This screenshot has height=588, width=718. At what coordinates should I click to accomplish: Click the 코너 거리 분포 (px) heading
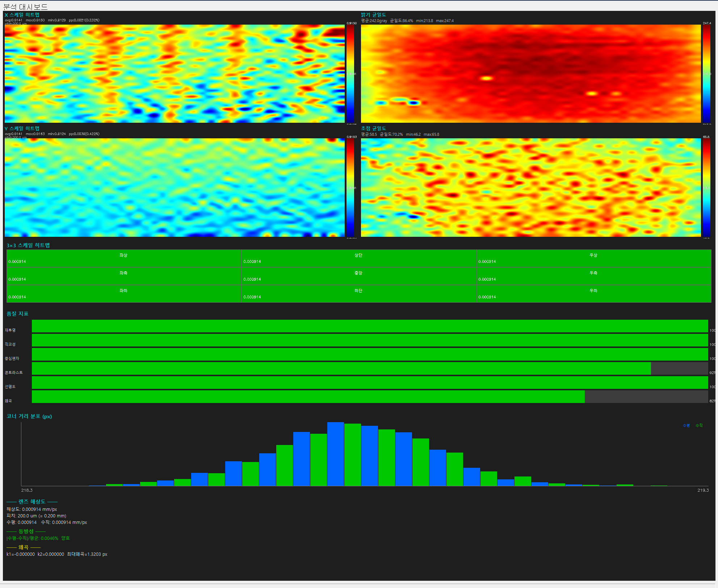[x=29, y=416]
